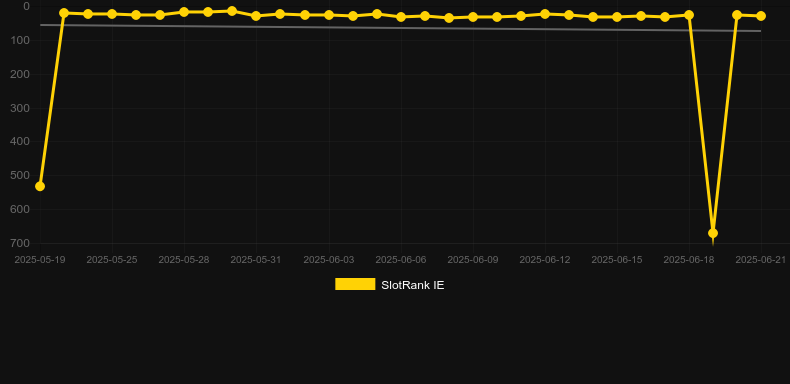Viewport: 790px width, 384px height.
Task: Click the 400 y-axis label
Action: pos(20,142)
